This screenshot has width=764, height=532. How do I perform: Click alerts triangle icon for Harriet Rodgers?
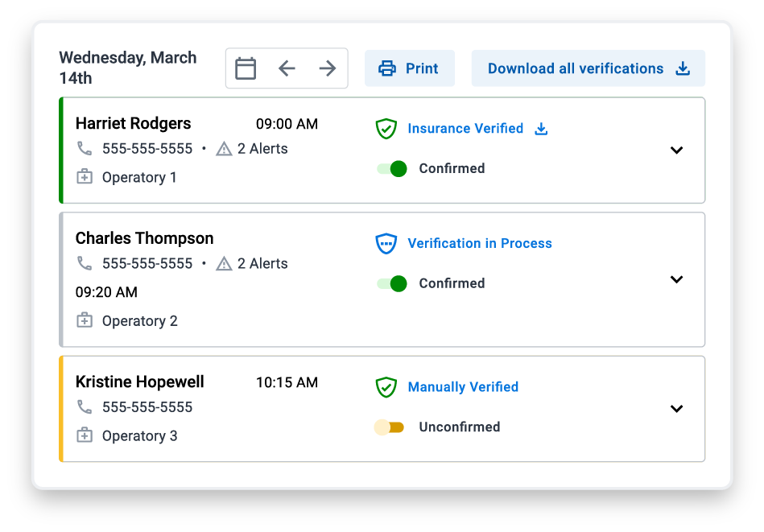[224, 149]
